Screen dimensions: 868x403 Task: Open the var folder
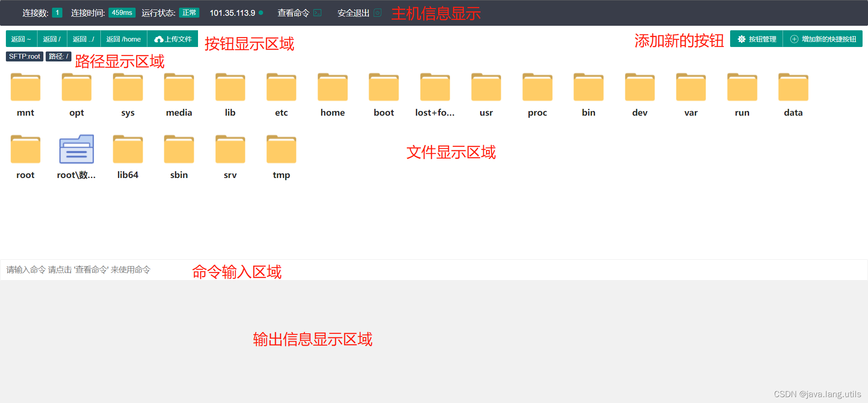[691, 87]
